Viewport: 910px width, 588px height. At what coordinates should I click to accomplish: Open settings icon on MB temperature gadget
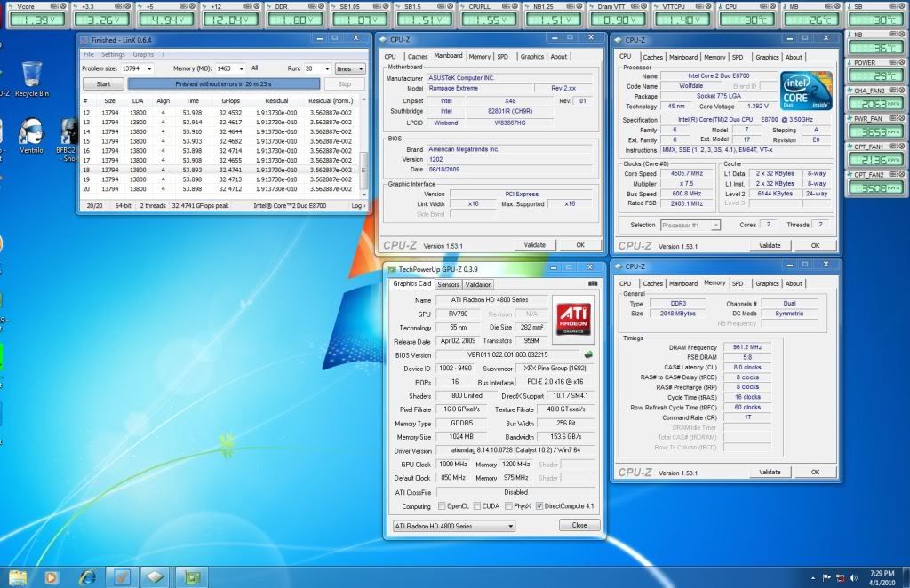click(828, 6)
